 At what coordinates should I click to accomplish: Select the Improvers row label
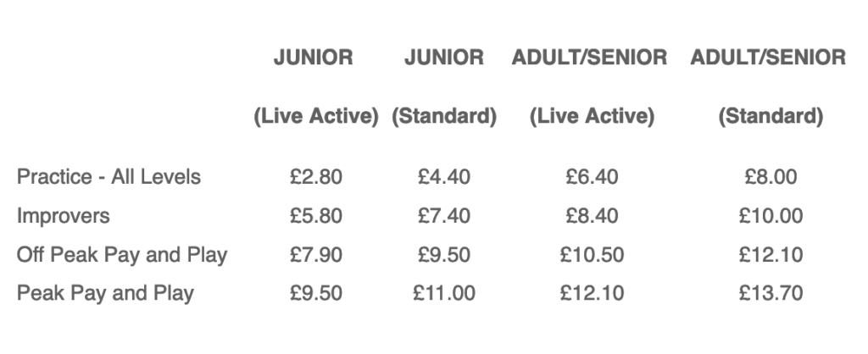[63, 216]
